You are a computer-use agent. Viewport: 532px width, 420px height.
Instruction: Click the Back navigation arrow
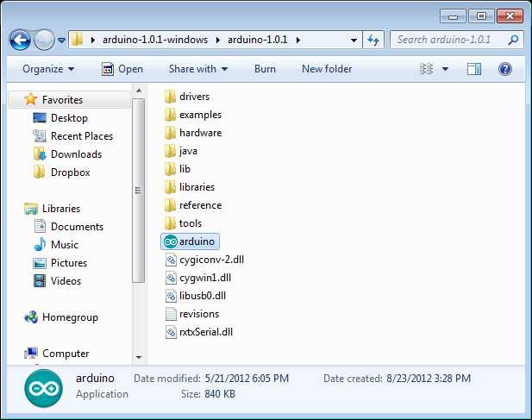(21, 40)
